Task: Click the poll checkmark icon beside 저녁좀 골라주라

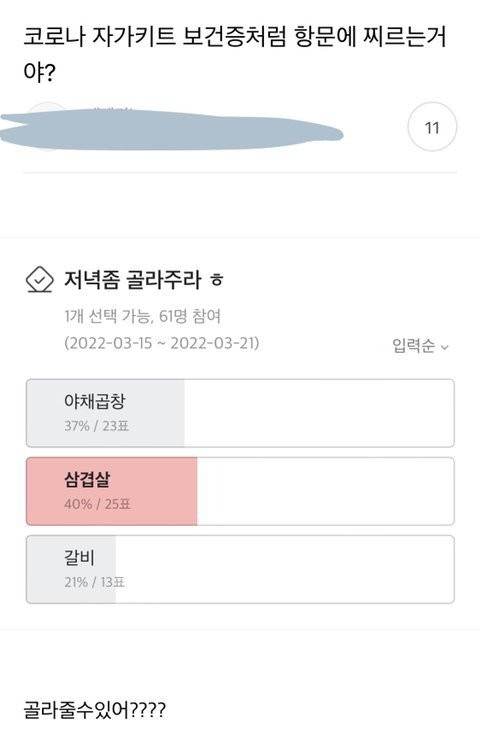Action: (x=39, y=279)
